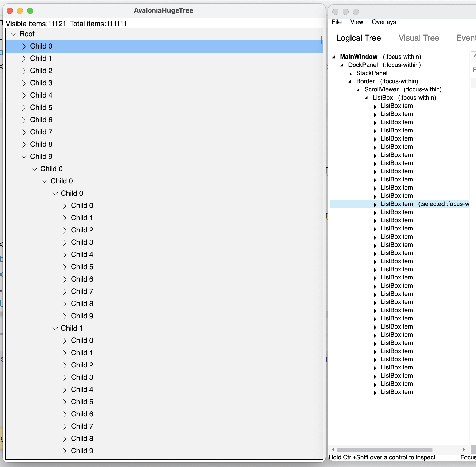Collapse the Root node chevron
476x467 pixels.
pyautogui.click(x=14, y=34)
